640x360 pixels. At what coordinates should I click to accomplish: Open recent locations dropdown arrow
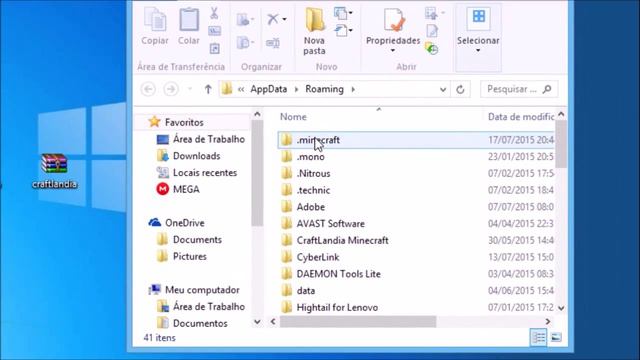tap(190, 89)
